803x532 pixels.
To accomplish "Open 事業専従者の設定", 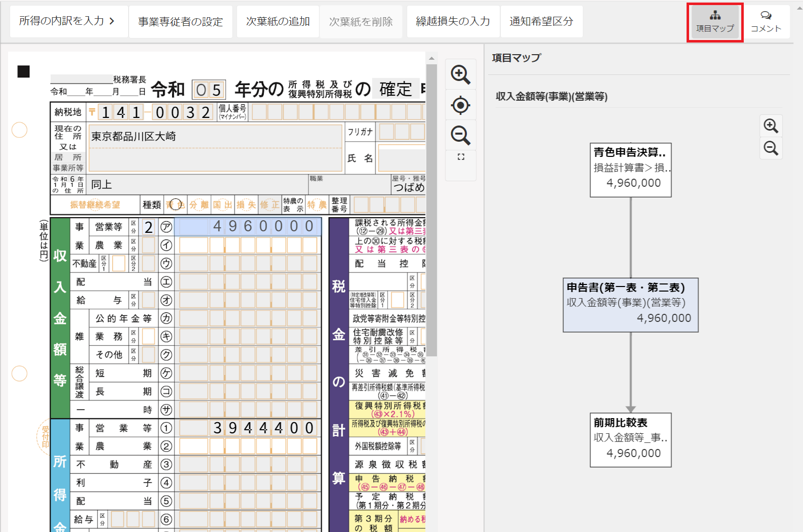I will (x=181, y=21).
